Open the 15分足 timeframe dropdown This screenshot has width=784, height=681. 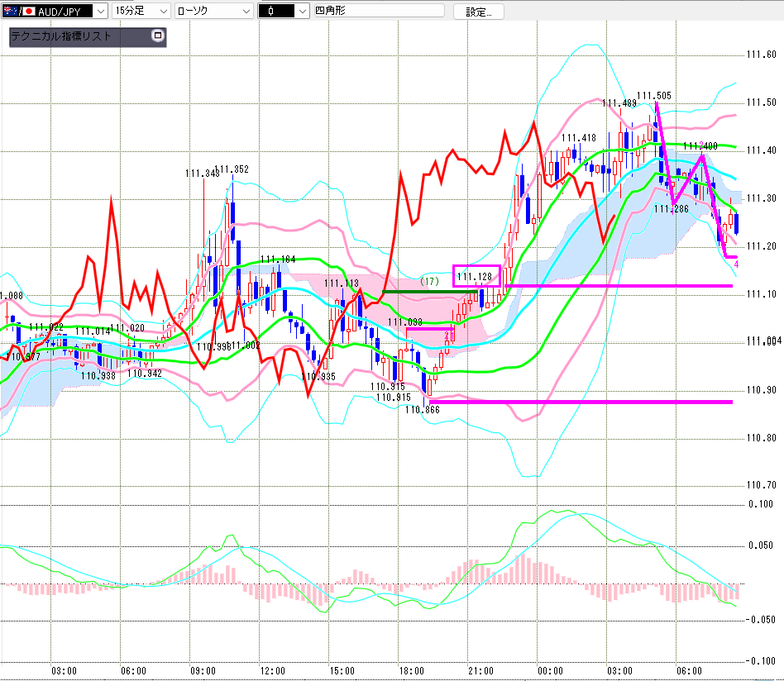pos(141,11)
